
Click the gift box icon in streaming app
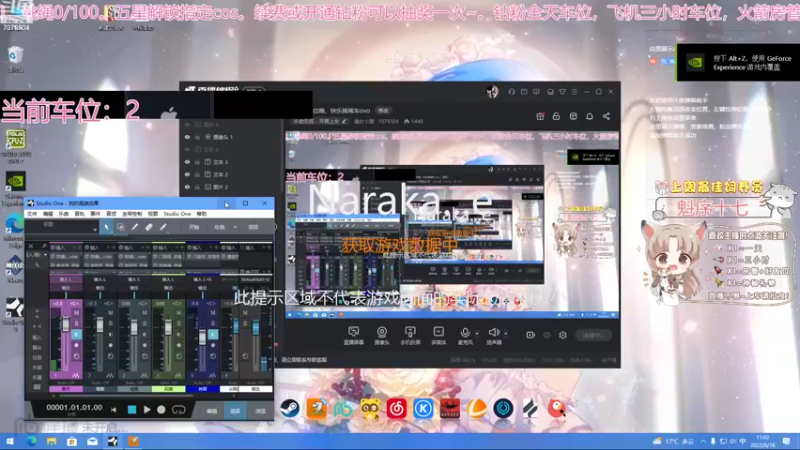coord(540,116)
